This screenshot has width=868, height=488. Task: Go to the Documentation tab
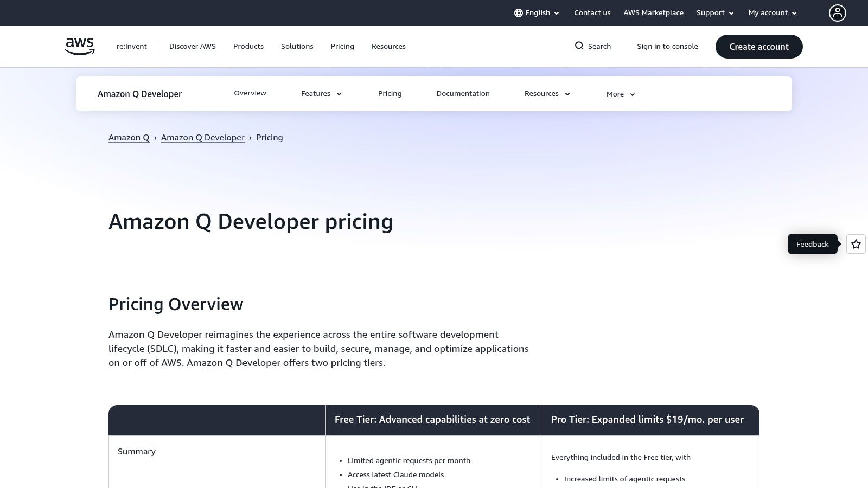click(x=463, y=94)
